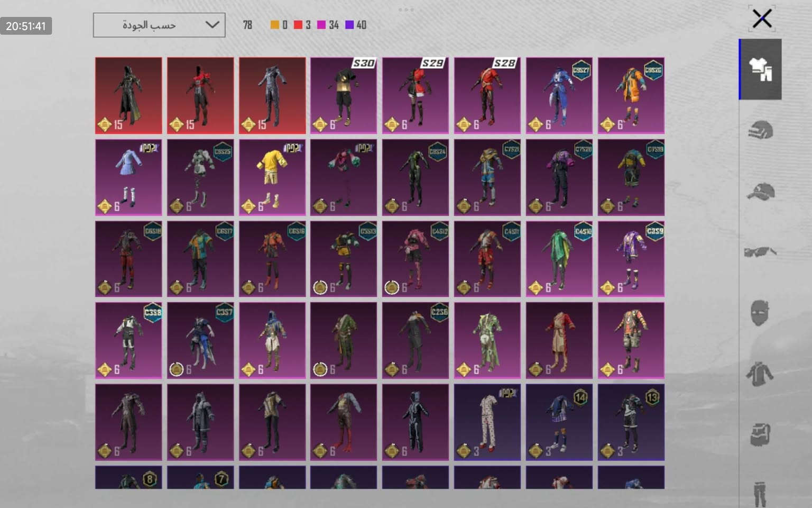Viewport: 812px width, 508px height.
Task: Open the outfit sets category tab
Action: (x=760, y=69)
